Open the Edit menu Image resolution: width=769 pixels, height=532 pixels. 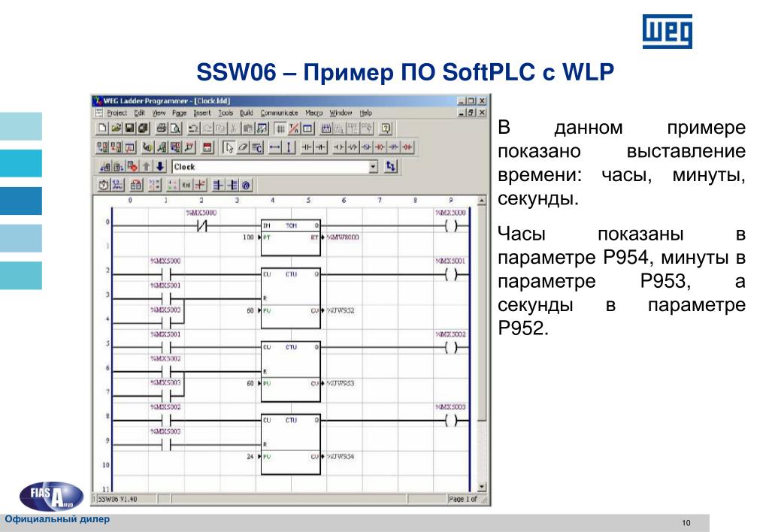coord(140,113)
